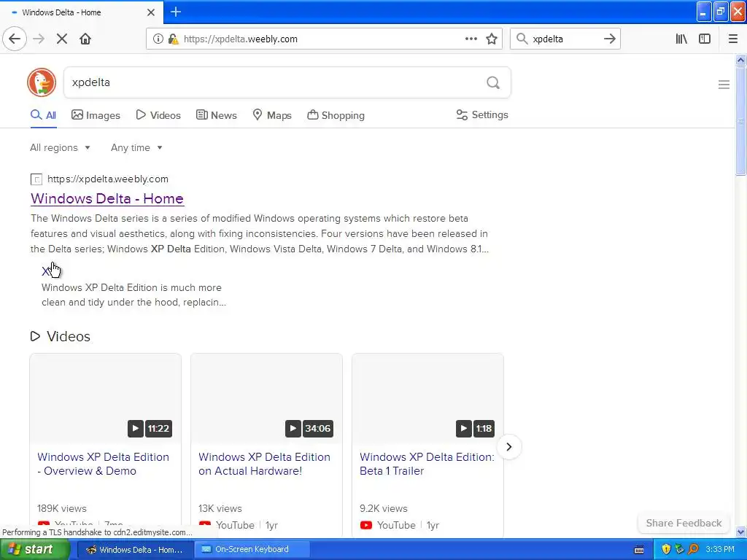Go back to the previous page
Viewport: 747px width, 560px height.
click(x=15, y=39)
